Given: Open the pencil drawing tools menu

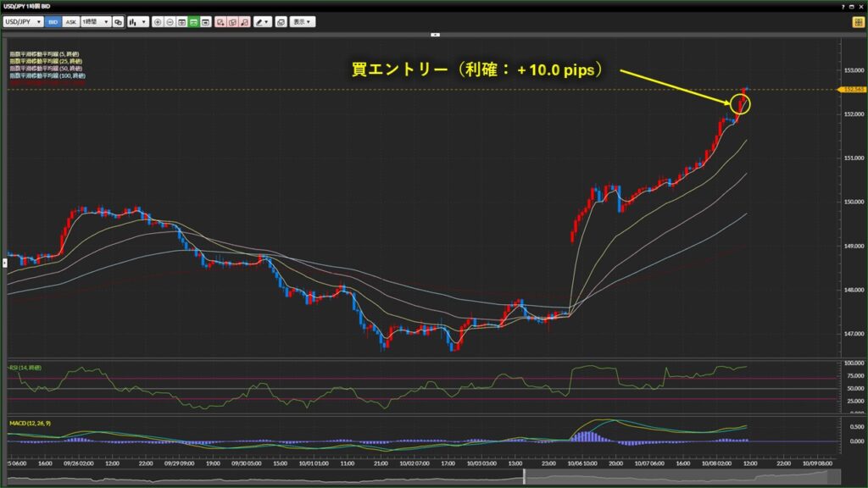Looking at the screenshot, I should 263,22.
